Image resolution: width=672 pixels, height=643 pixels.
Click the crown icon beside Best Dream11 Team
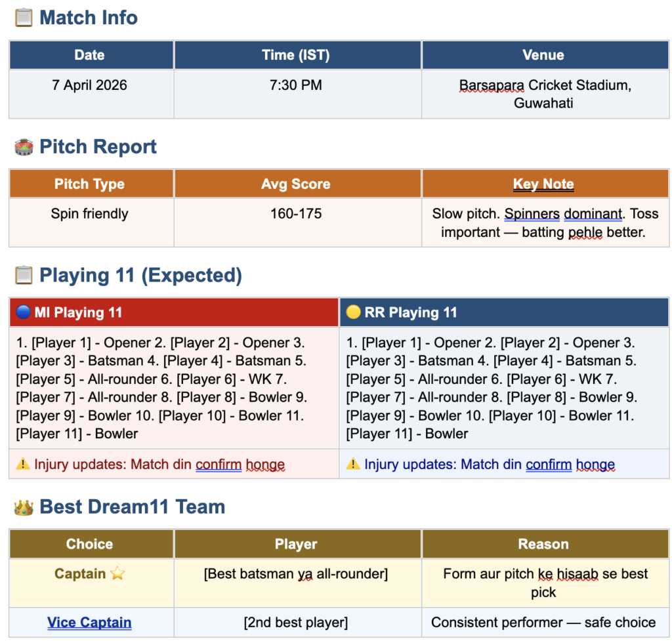click(24, 507)
